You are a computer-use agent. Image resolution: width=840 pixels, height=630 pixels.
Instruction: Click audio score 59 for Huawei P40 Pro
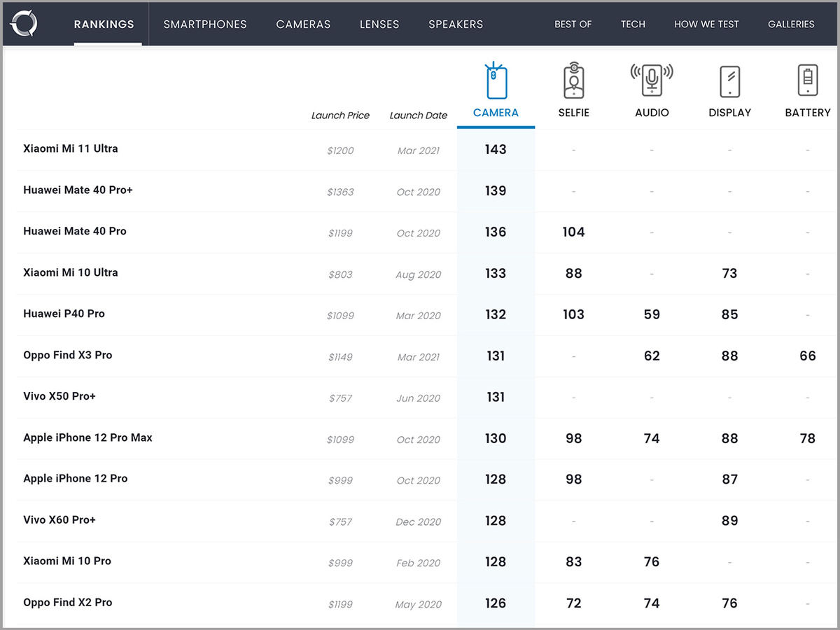652,314
